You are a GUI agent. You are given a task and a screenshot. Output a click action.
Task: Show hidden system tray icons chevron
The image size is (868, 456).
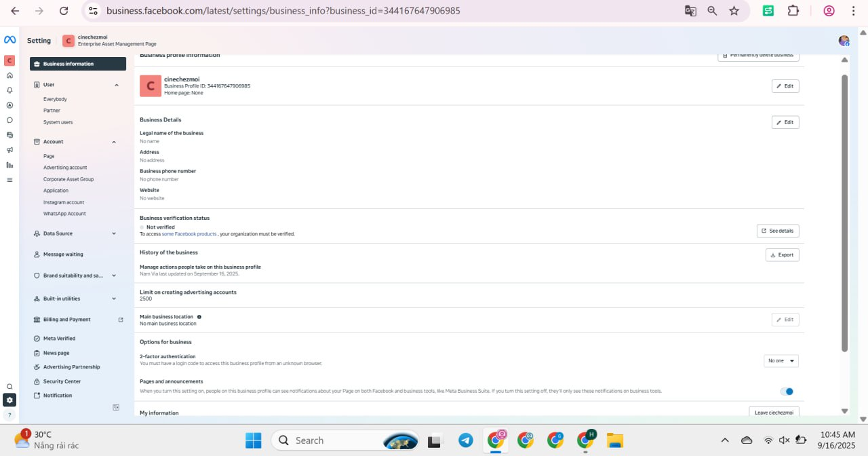725,440
